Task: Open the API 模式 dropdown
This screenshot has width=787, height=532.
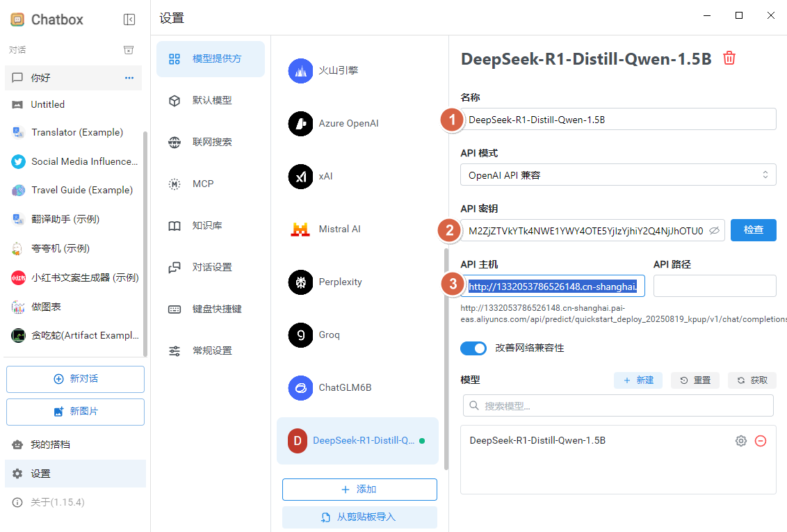Action: tap(618, 175)
